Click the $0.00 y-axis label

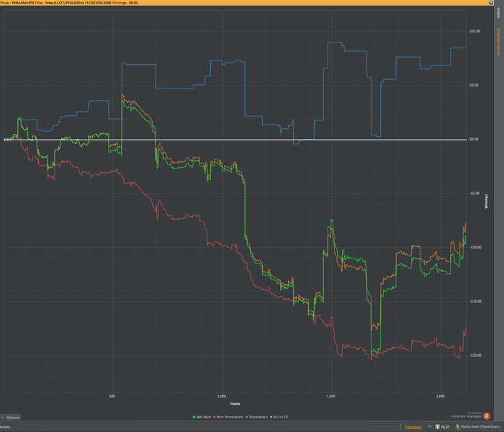474,139
